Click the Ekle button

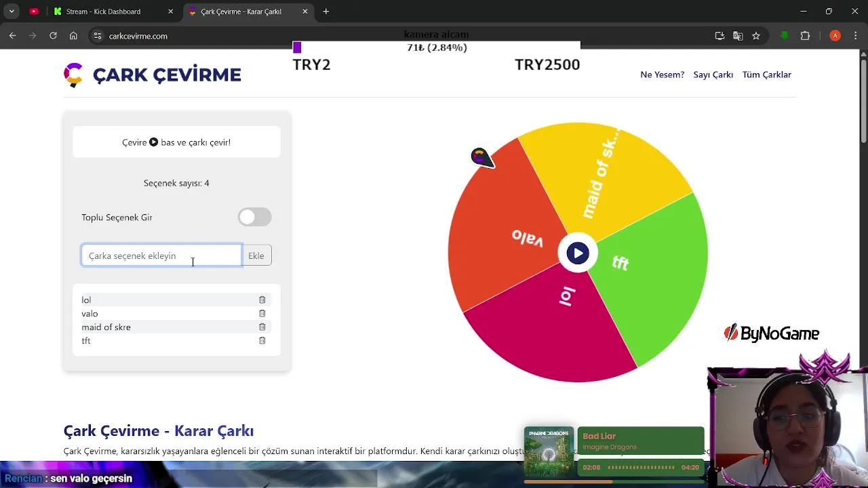point(256,256)
